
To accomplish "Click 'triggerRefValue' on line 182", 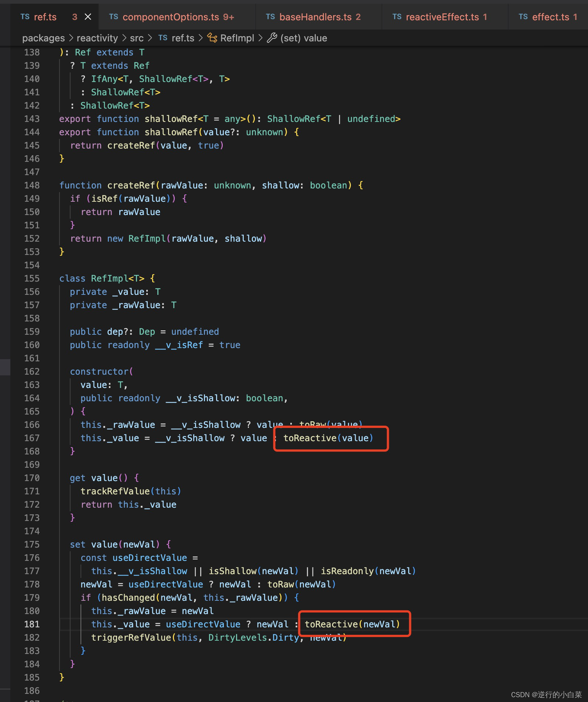I will coord(131,637).
